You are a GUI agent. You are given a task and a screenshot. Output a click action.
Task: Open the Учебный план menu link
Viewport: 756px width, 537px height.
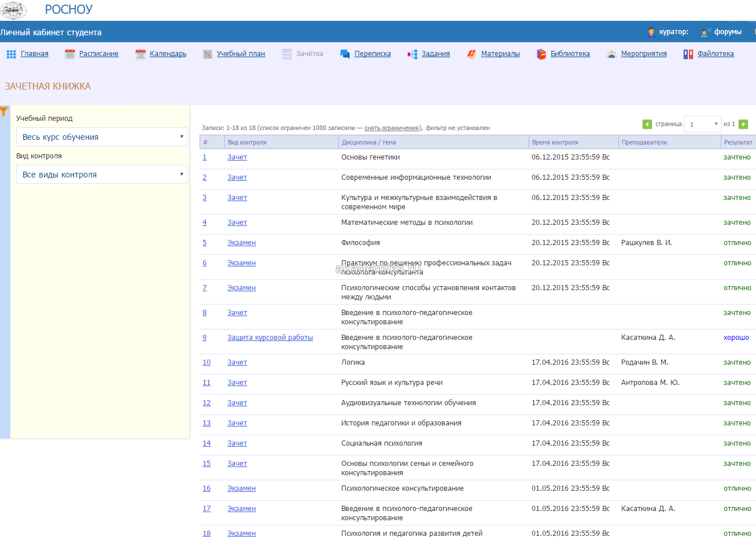[x=241, y=54]
